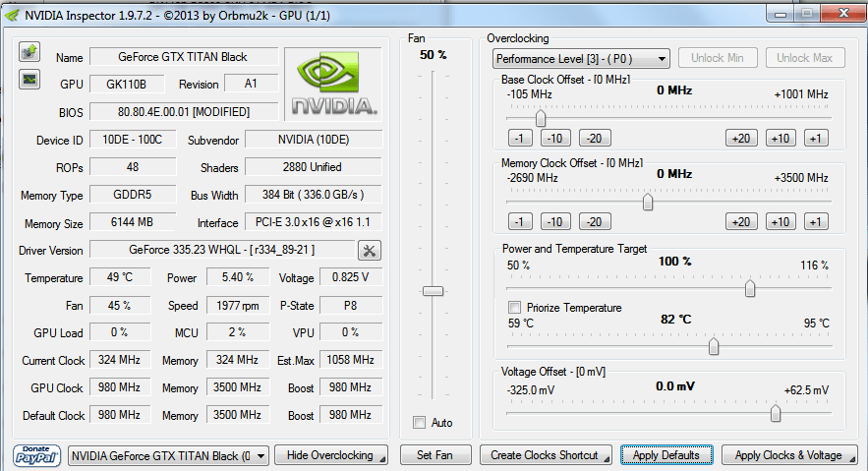
Task: Click the NVIDIA logo image
Action: [333, 84]
